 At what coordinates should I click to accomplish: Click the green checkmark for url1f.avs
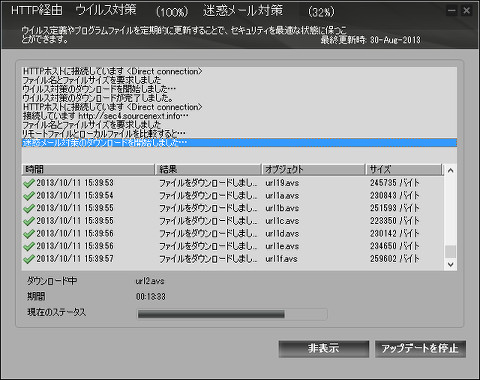coord(29,259)
